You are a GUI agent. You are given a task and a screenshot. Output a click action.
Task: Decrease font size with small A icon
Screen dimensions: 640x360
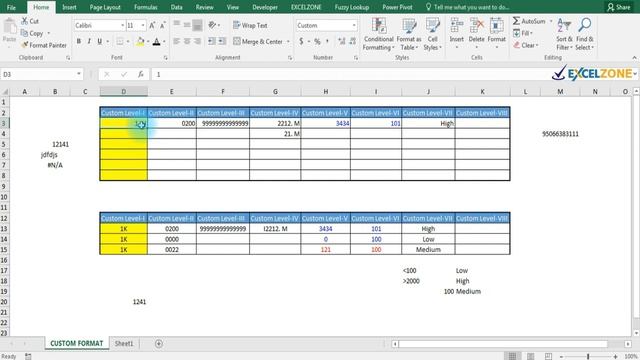162,25
